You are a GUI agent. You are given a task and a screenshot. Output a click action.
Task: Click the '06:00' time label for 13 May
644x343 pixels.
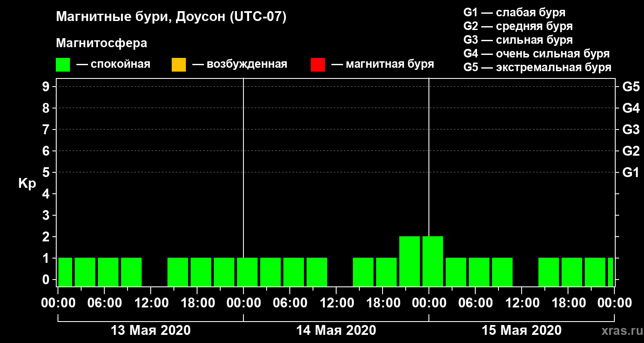104,303
